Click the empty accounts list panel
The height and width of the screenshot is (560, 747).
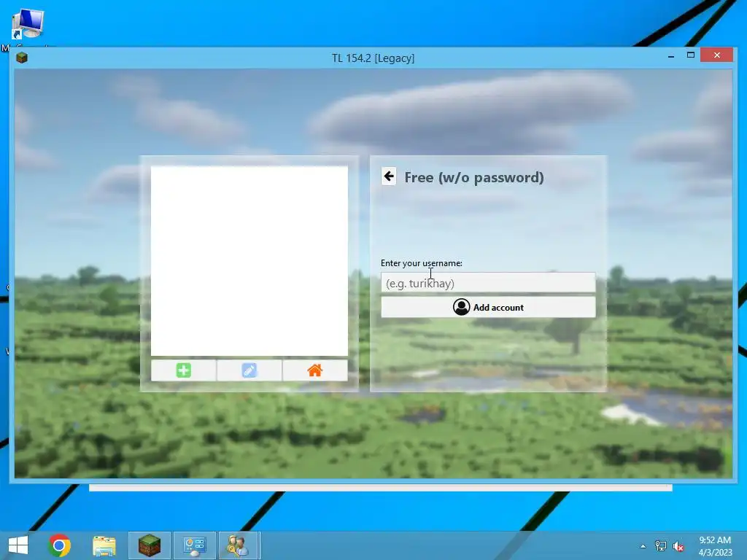point(249,260)
